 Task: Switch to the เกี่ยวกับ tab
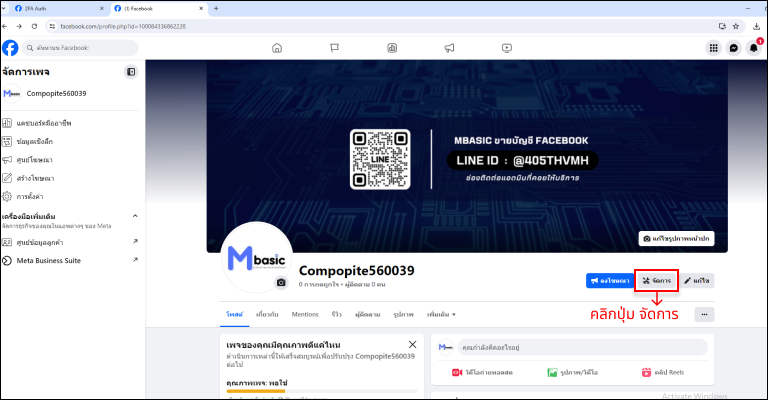[x=267, y=314]
